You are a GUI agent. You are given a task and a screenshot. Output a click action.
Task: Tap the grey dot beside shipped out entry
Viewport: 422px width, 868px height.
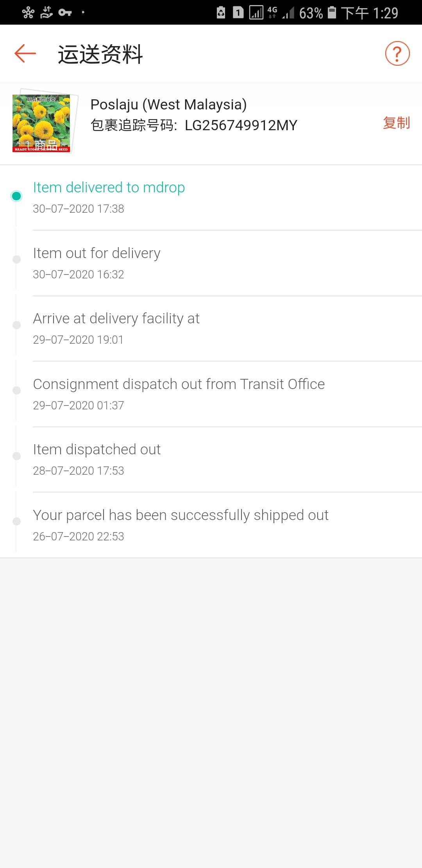coord(16,521)
